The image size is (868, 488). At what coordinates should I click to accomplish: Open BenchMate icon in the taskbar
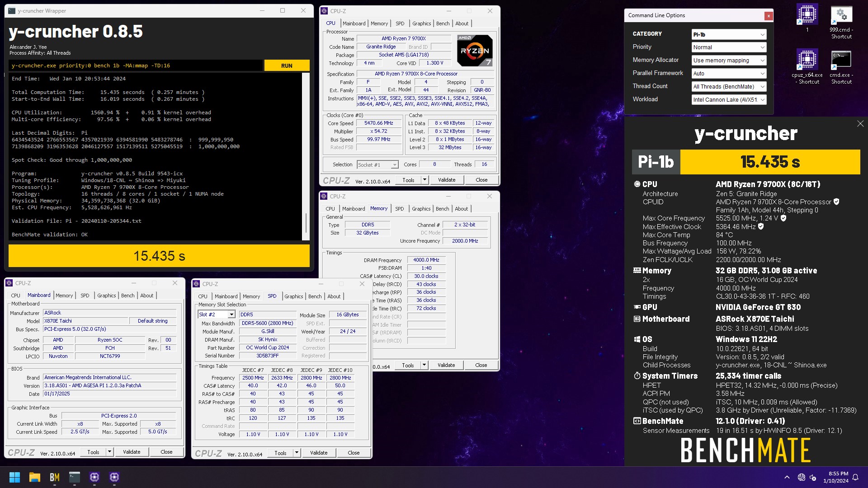55,477
